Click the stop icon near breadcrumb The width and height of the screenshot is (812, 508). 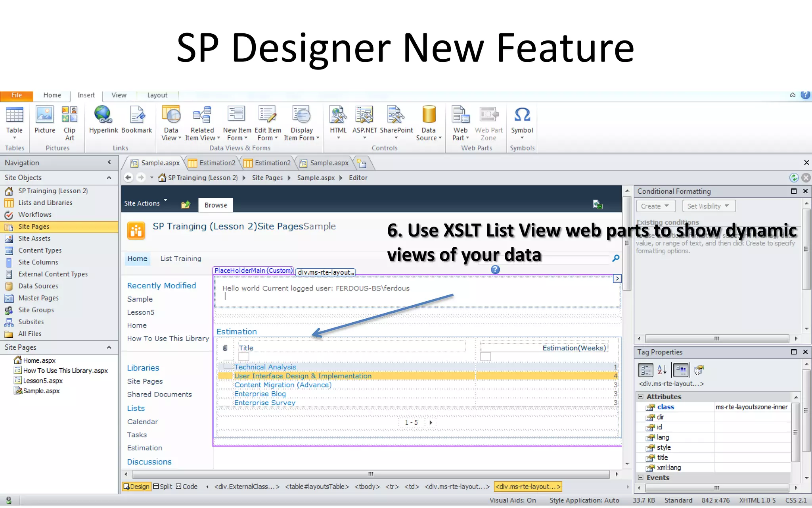tap(806, 177)
